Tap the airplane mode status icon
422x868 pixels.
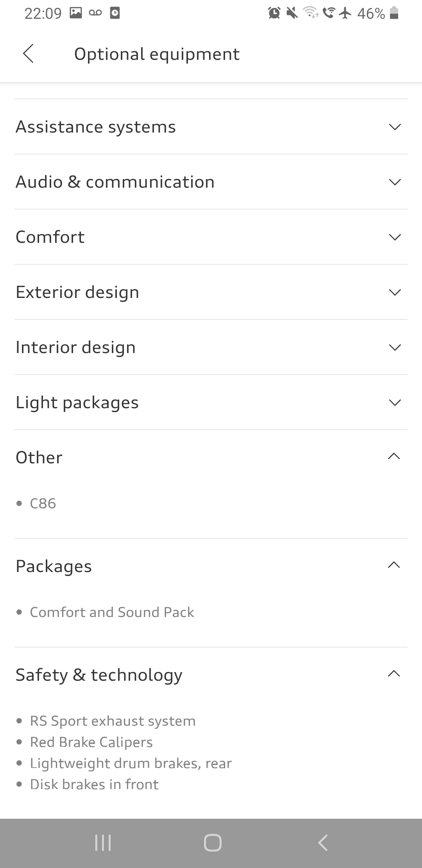click(x=345, y=13)
